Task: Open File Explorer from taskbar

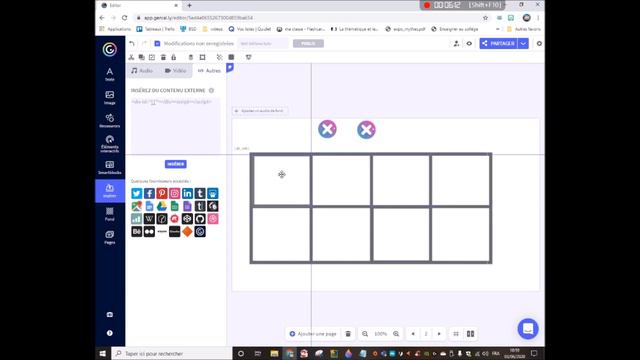Action: (274, 353)
